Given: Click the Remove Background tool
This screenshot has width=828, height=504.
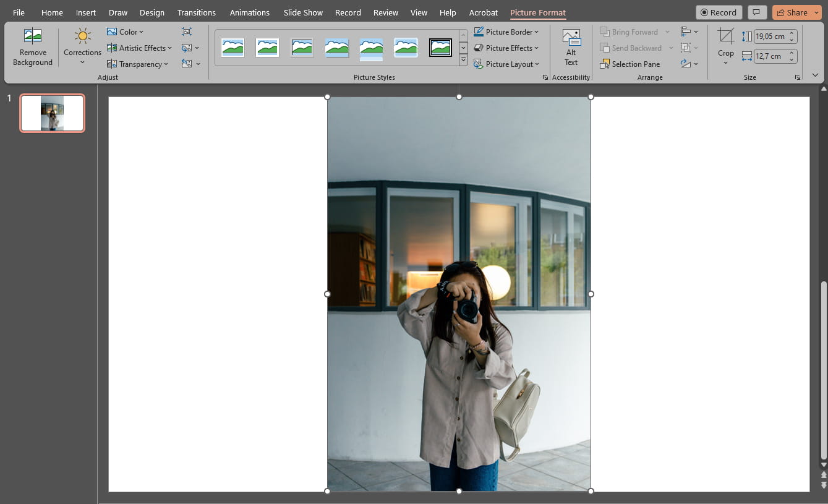Looking at the screenshot, I should (x=32, y=47).
